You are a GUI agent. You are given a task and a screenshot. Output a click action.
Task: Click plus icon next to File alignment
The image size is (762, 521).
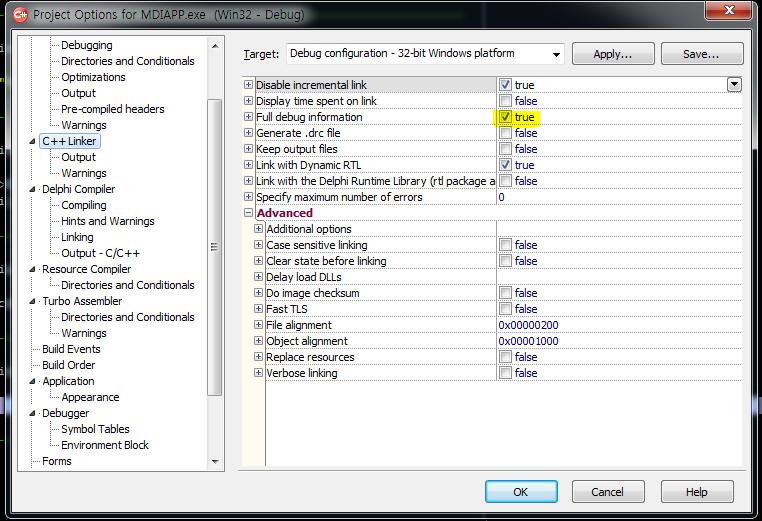[259, 325]
